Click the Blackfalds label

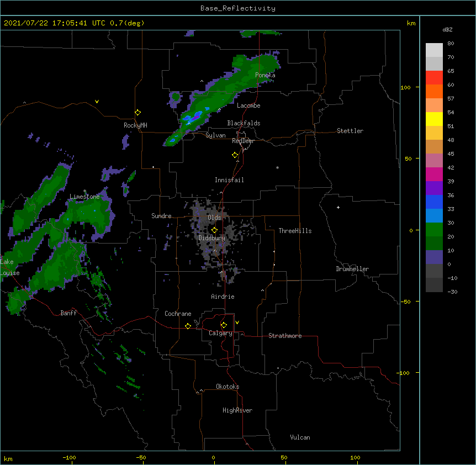(x=244, y=123)
